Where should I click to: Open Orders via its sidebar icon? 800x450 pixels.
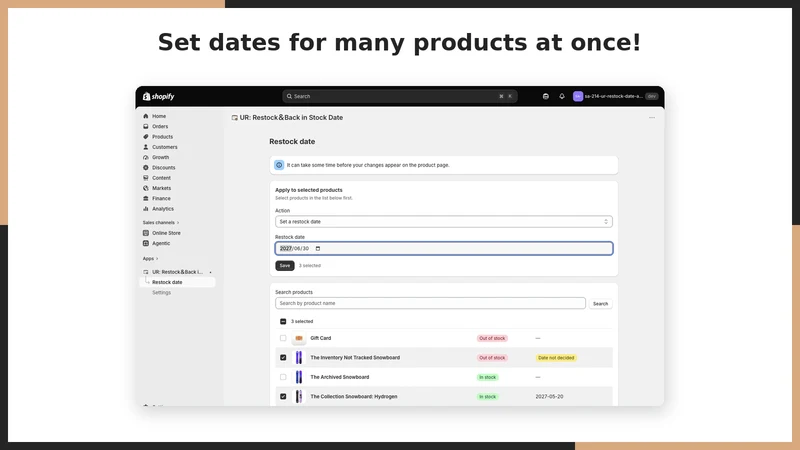[146, 127]
